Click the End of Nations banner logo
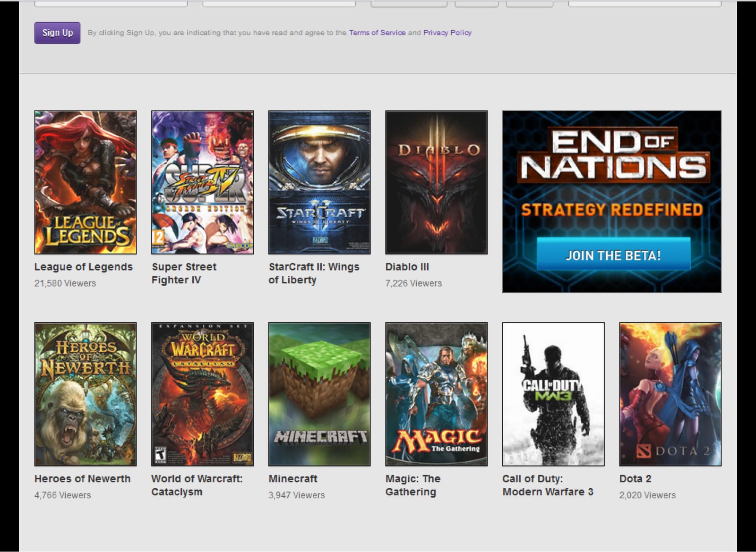 click(x=613, y=155)
